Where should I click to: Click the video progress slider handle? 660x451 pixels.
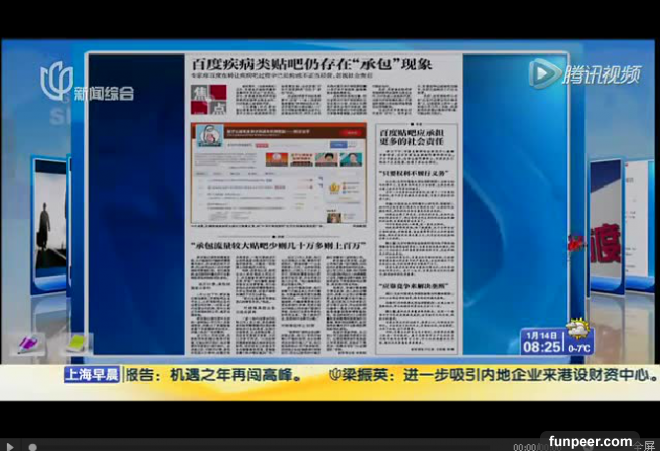[x=32, y=446]
